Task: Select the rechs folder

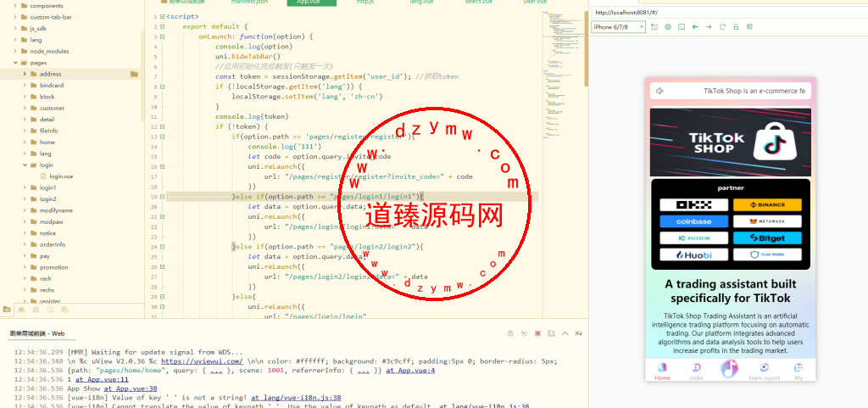Action: click(47, 289)
